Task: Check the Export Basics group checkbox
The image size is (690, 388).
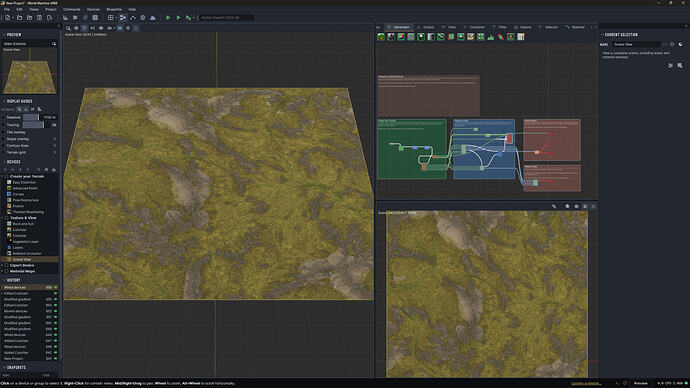Action: (7, 265)
